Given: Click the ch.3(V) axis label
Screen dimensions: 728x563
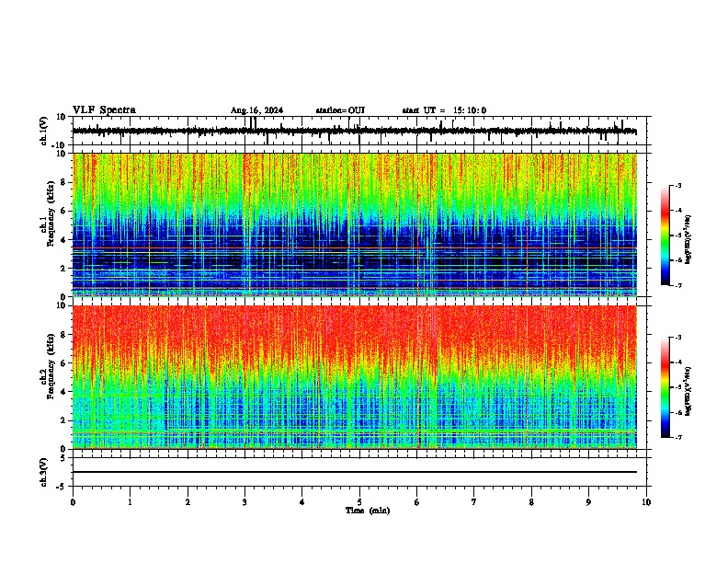Looking at the screenshot, I should click(44, 472).
